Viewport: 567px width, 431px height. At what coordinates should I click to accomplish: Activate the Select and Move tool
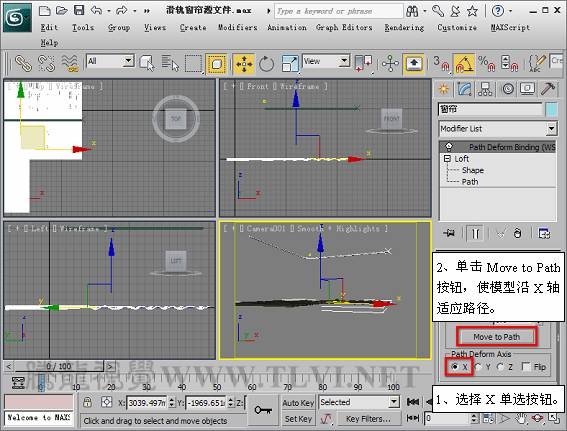click(244, 64)
